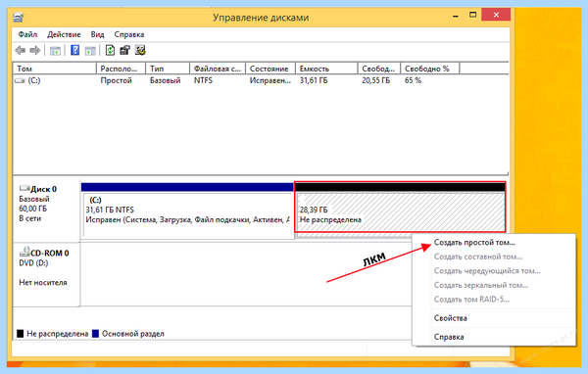Click the Forward arrow in the toolbar
The image size is (588, 374).
(x=35, y=50)
